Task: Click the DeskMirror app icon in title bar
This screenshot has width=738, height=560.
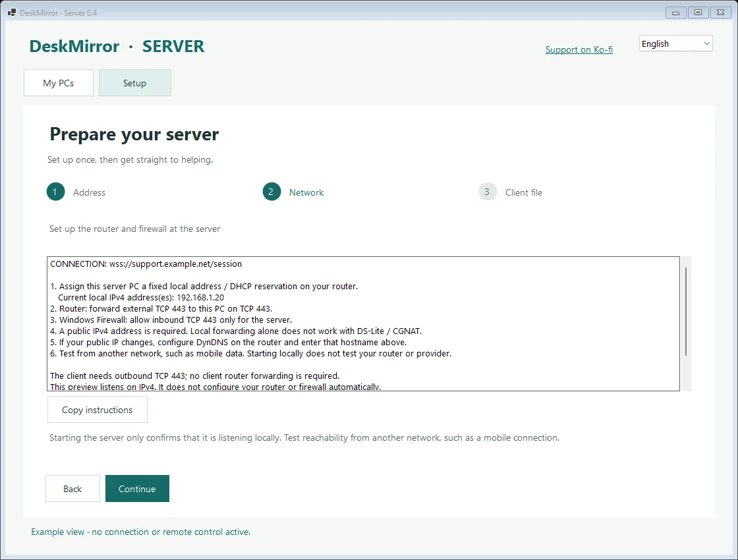Action: pos(12,13)
